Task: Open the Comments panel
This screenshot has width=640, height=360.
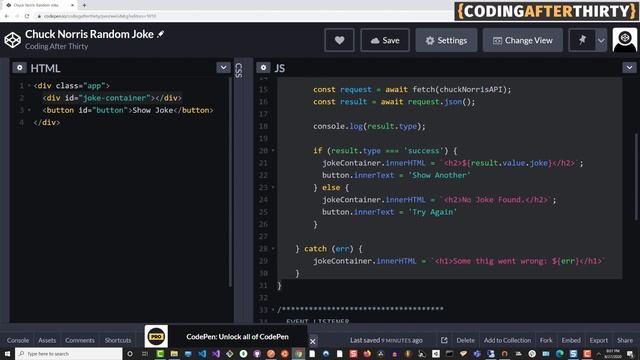Action: coord(80,340)
